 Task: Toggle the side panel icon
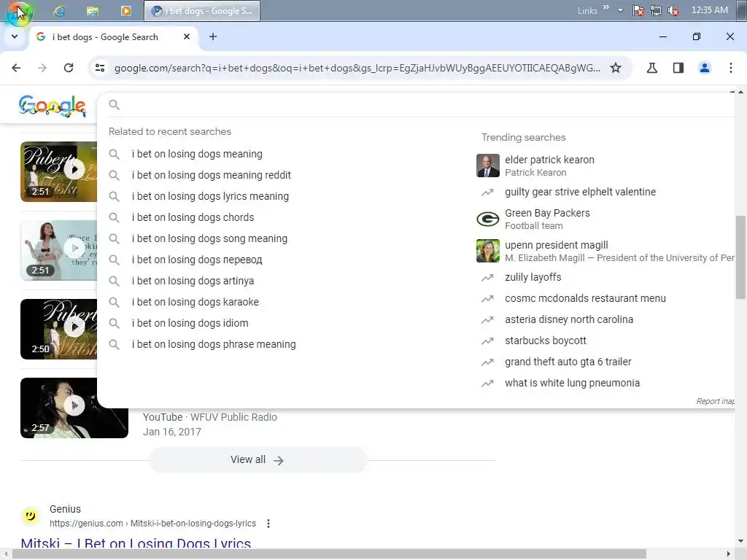click(x=678, y=68)
